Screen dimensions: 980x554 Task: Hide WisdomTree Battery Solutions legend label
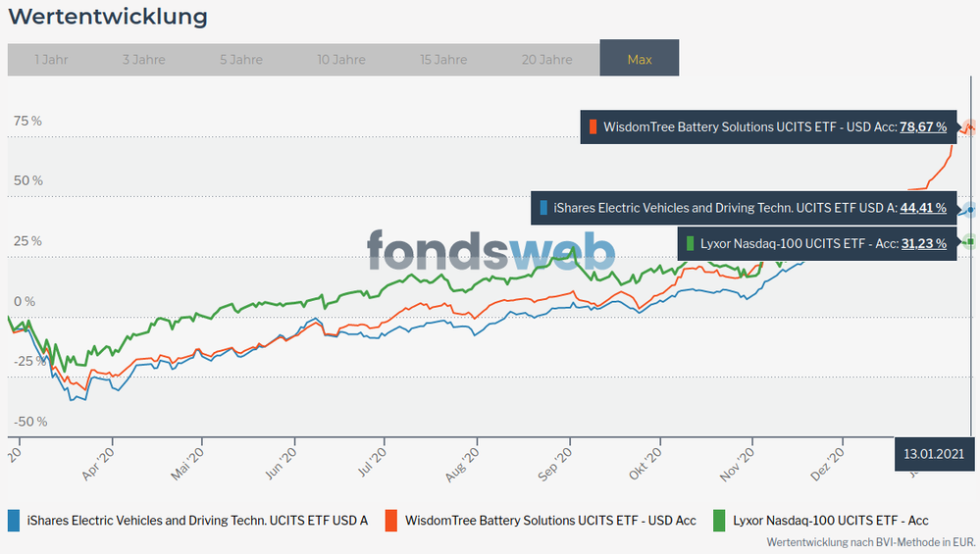[550, 520]
